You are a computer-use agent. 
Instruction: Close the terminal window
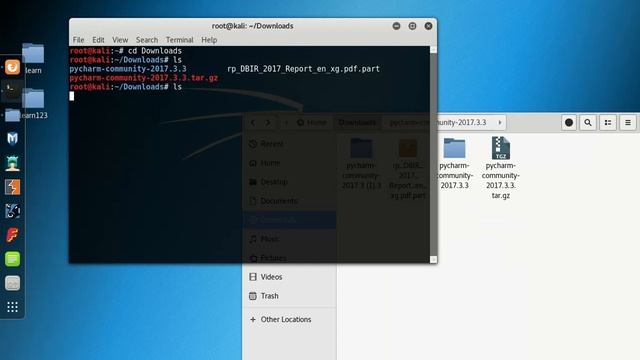(x=428, y=26)
